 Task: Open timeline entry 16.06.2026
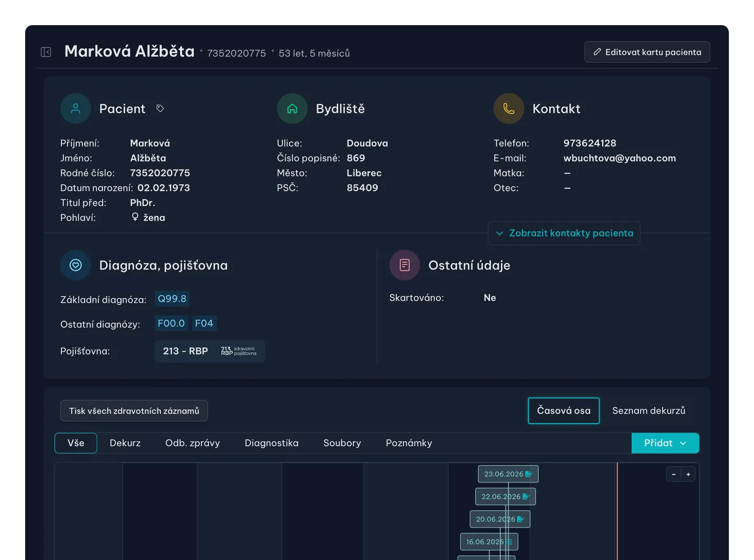click(489, 541)
